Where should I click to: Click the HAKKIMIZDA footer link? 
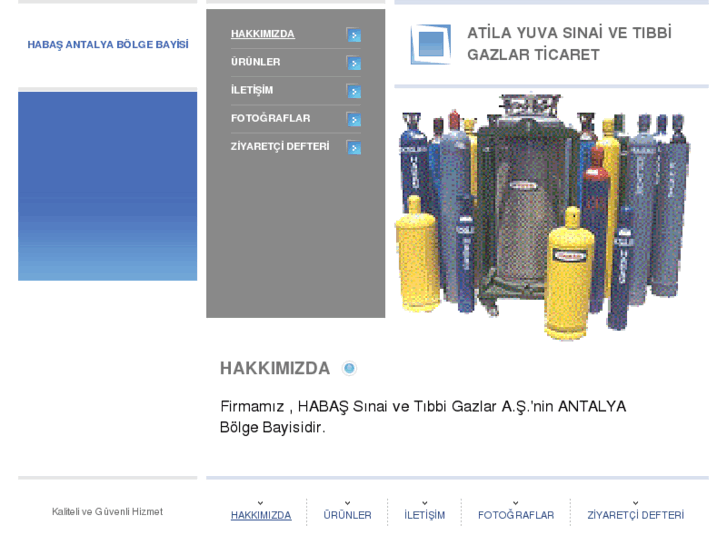[261, 515]
